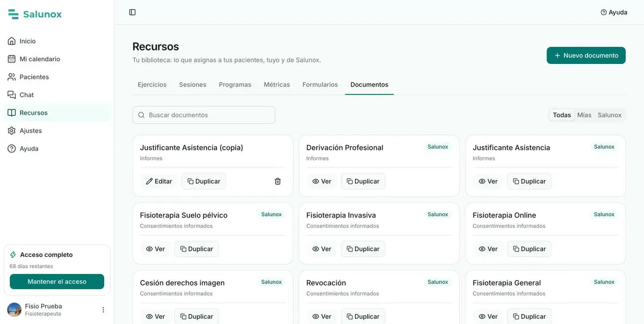View Justificante Asistencia Salunox document
This screenshot has width=644, height=324.
(488, 182)
